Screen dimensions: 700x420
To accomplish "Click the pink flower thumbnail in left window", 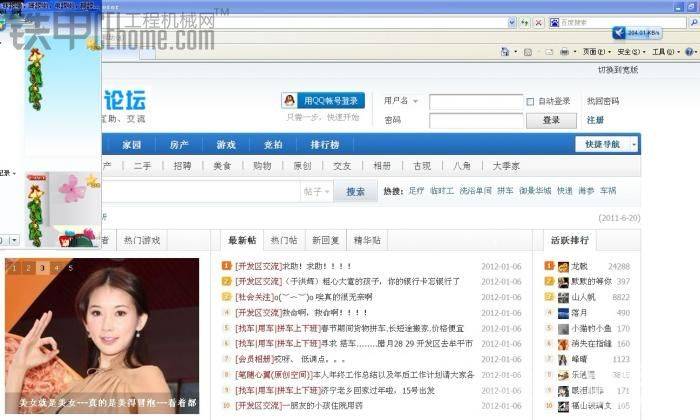I will click(73, 189).
